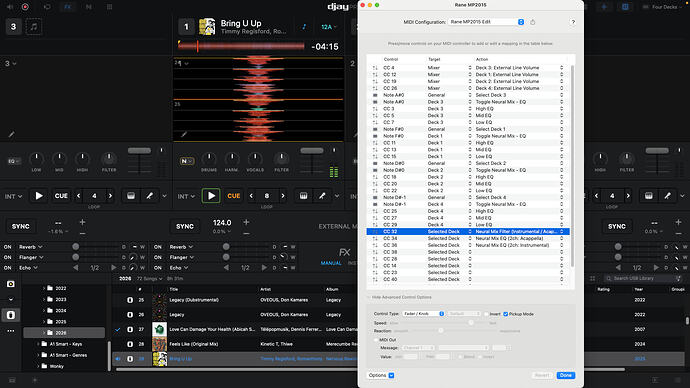Decrease the loop length on deck 3
This screenshot has width=690, height=388.
[79, 196]
